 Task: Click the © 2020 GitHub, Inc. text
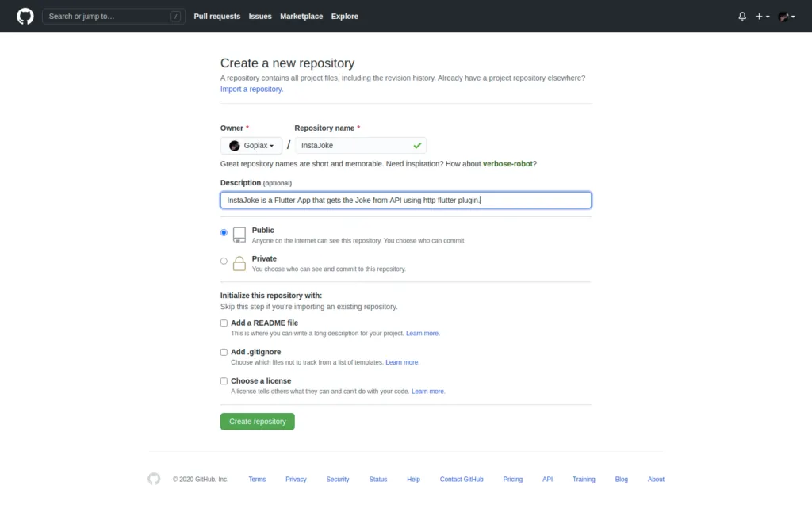201,480
